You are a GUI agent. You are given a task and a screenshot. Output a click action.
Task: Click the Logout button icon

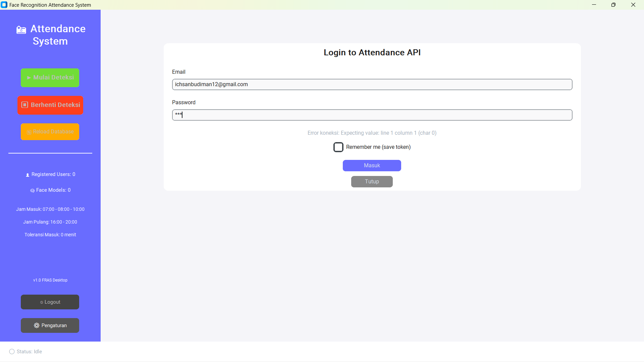(42, 302)
